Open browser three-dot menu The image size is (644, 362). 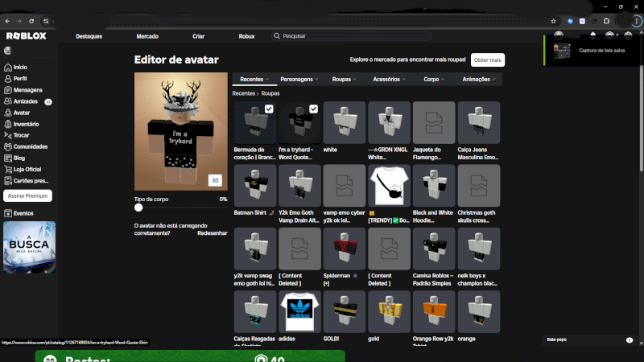point(637,21)
